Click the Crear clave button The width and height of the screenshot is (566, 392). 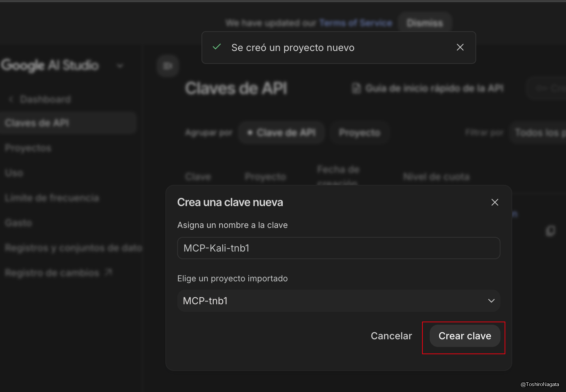[x=464, y=336]
